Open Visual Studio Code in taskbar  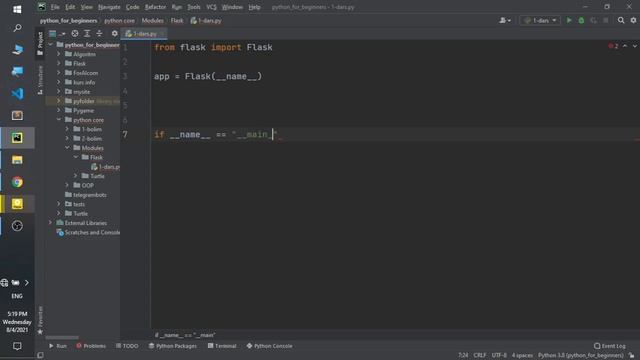[17, 93]
